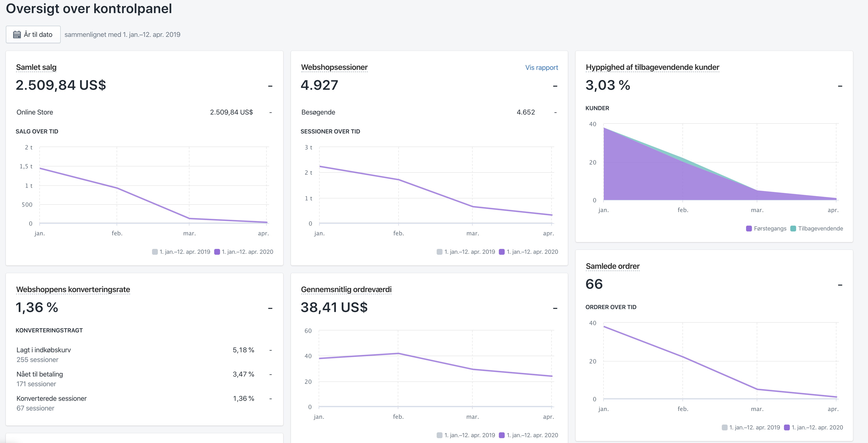Click purple 2020 legend swatch in orders chart

[786, 427]
